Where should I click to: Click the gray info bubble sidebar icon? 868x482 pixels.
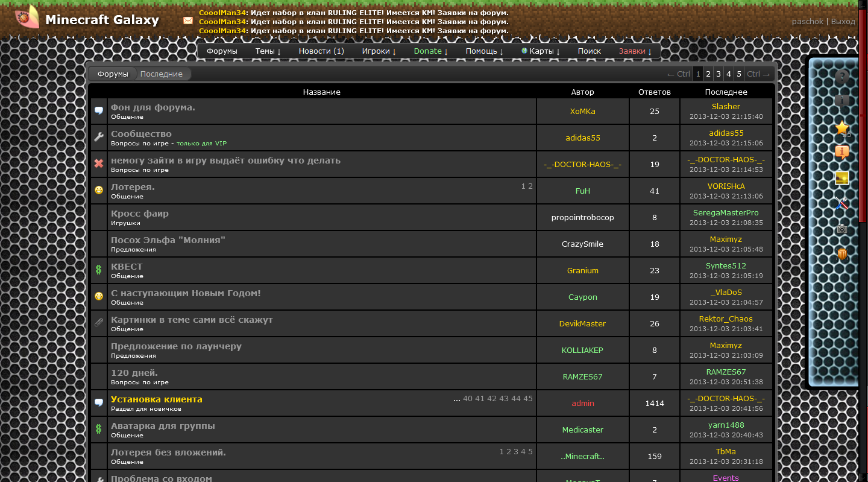coord(842,100)
